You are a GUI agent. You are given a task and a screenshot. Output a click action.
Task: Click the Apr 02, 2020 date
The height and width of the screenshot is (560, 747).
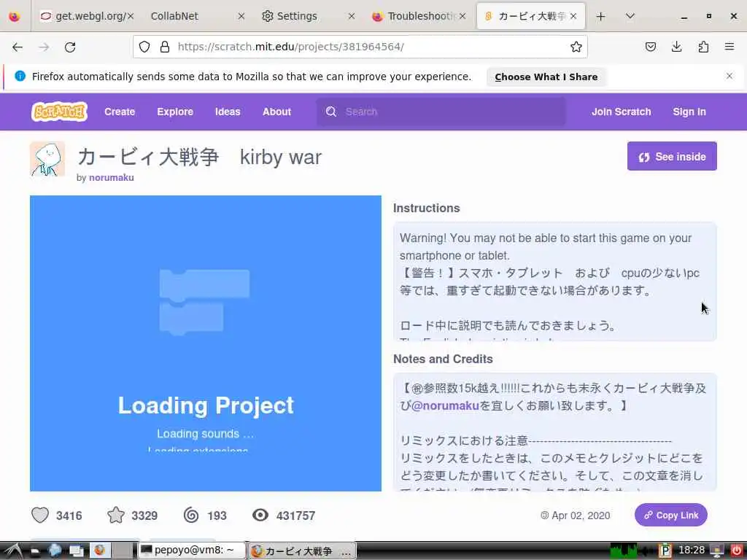tap(581, 516)
